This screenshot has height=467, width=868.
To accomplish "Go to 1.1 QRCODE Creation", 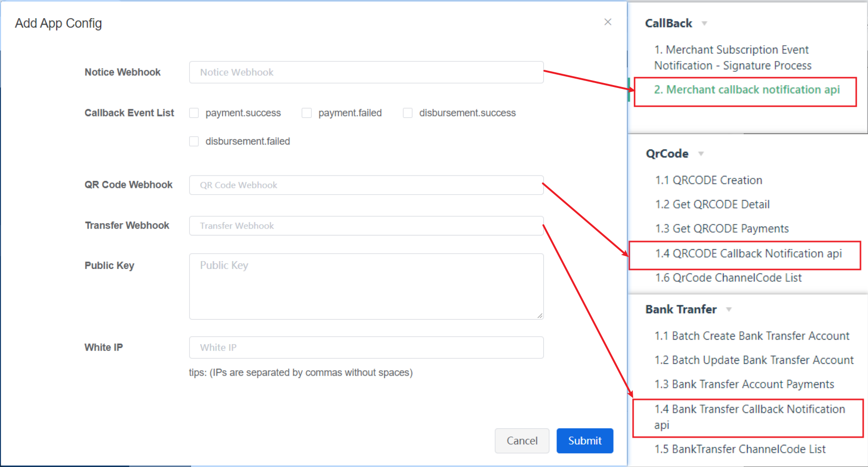I will point(708,180).
